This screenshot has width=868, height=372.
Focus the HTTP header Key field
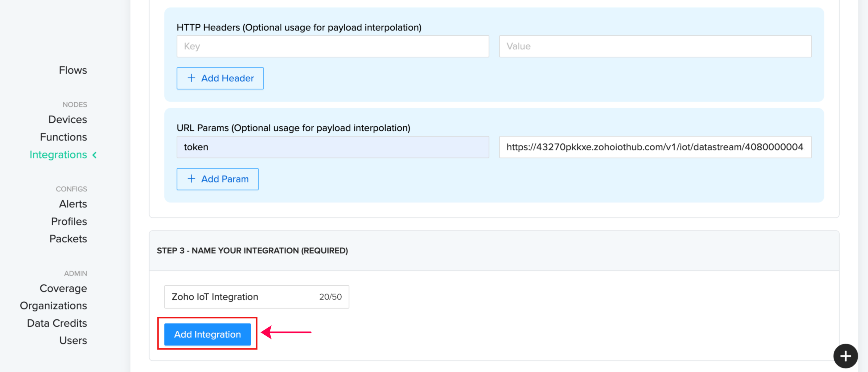point(333,47)
